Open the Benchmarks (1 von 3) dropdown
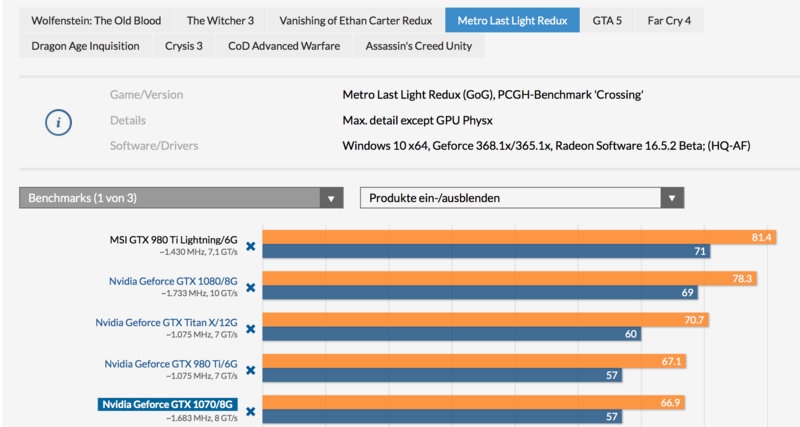This screenshot has height=427, width=800. 181,198
